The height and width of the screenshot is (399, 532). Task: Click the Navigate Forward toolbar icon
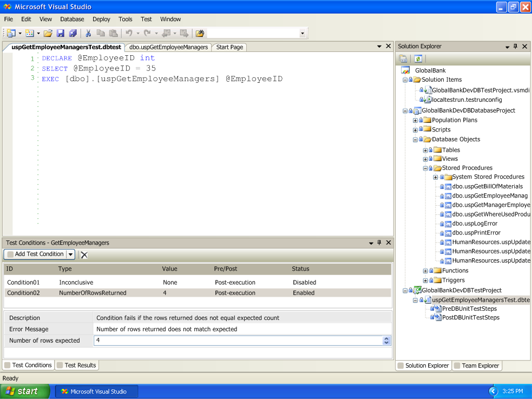[x=184, y=33]
